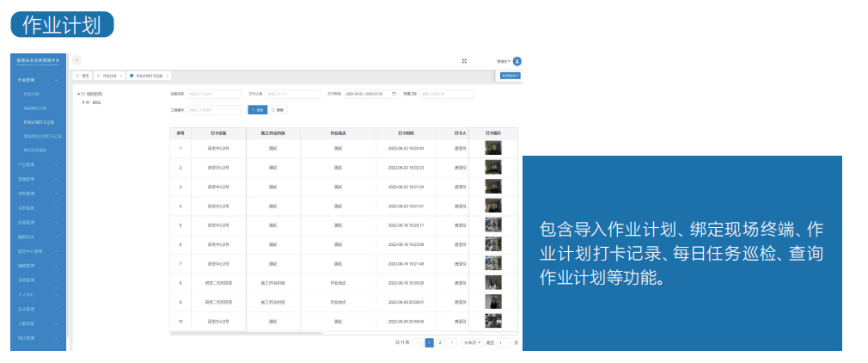Open the 标签选项 dropdown button
868x363 pixels.
click(510, 76)
